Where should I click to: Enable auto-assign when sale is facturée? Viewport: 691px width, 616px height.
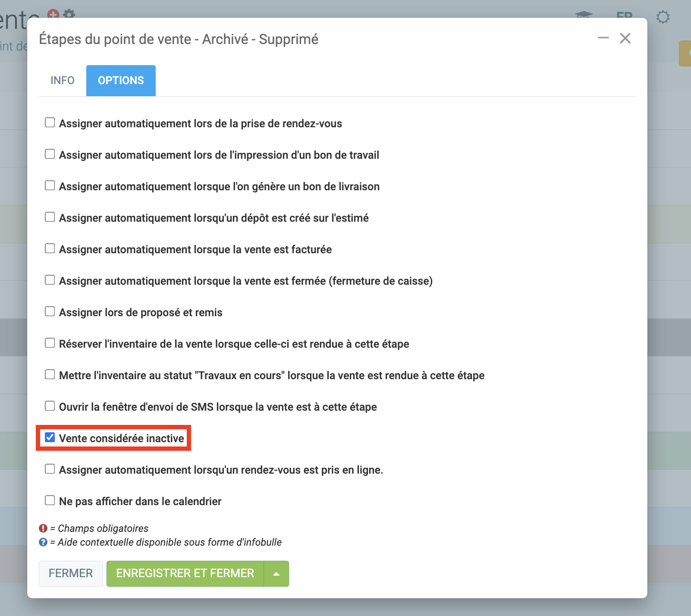[50, 248]
